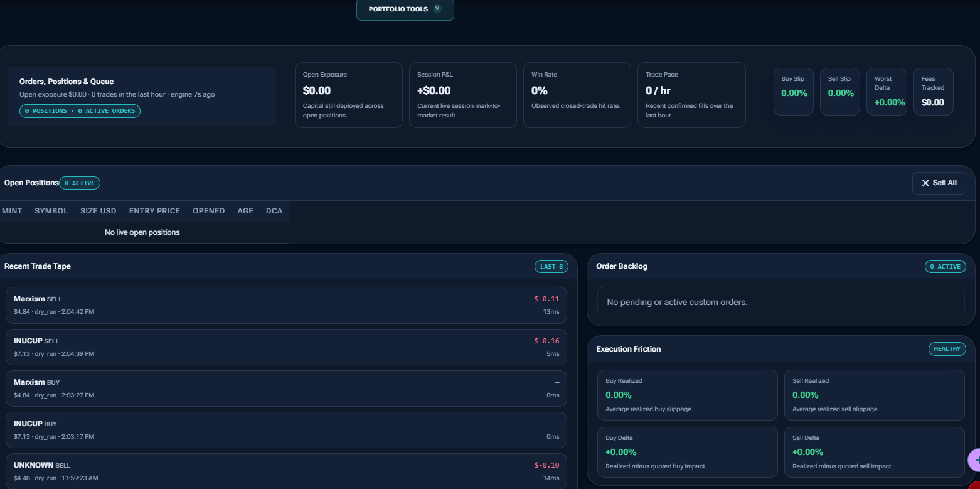Expand the Portfolio Tools dropdown
This screenshot has height=489, width=980.
coord(405,9)
